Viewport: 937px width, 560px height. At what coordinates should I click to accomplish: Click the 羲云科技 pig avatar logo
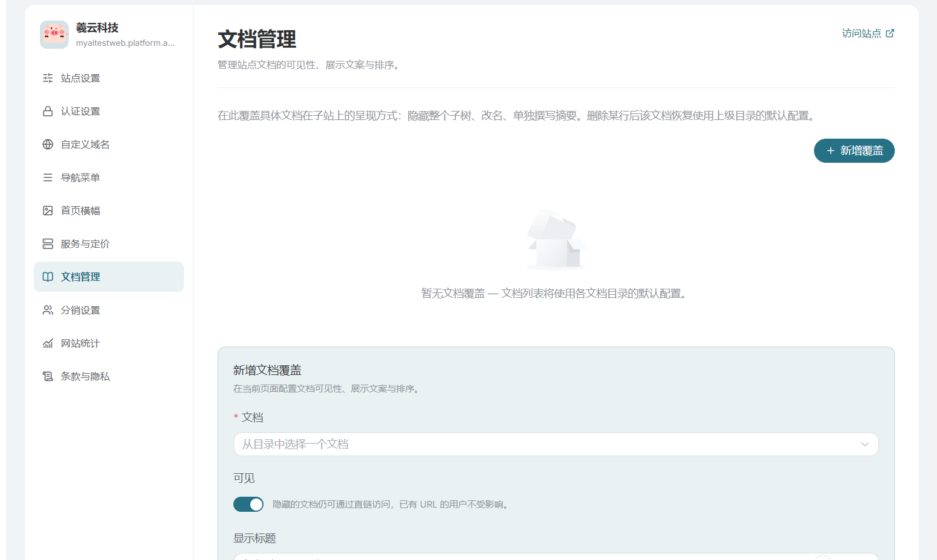pos(54,34)
